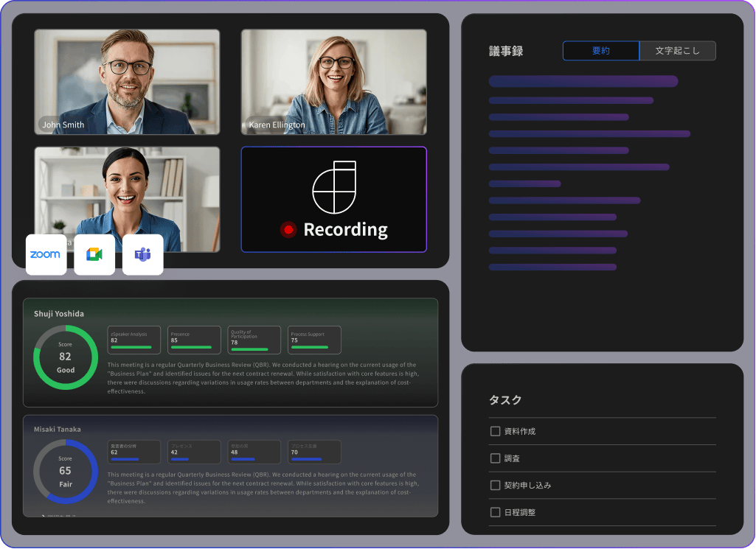This screenshot has height=549, width=756.
Task: Select the Google Meet icon
Action: coord(94,254)
